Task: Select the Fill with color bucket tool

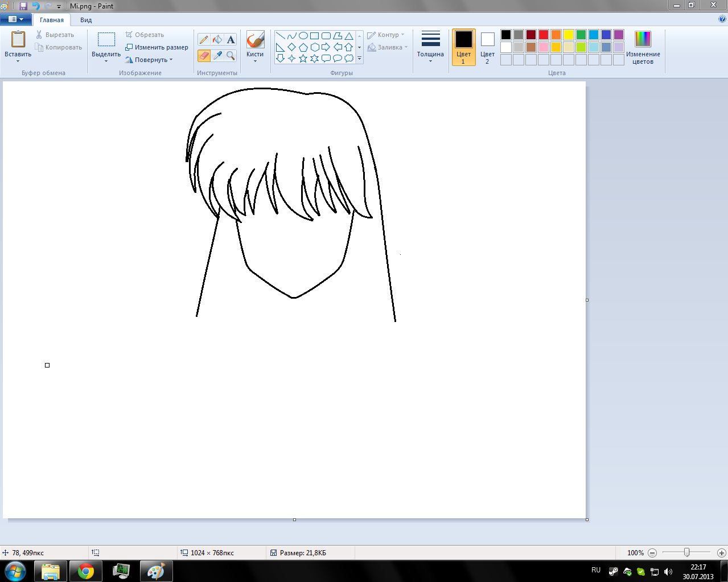Action: pos(217,40)
